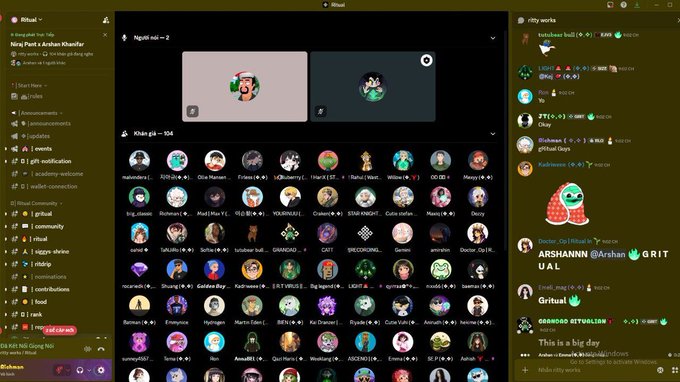
Task: Collapse the Start Here category
Action: pyautogui.click(x=29, y=85)
